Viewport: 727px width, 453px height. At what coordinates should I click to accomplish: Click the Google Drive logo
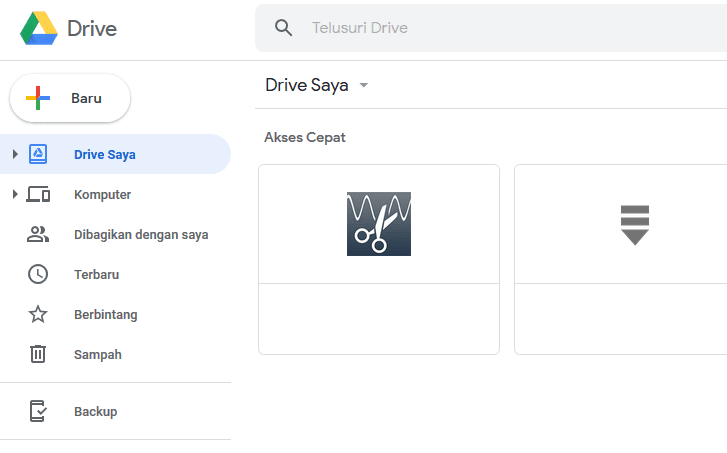click(x=39, y=28)
